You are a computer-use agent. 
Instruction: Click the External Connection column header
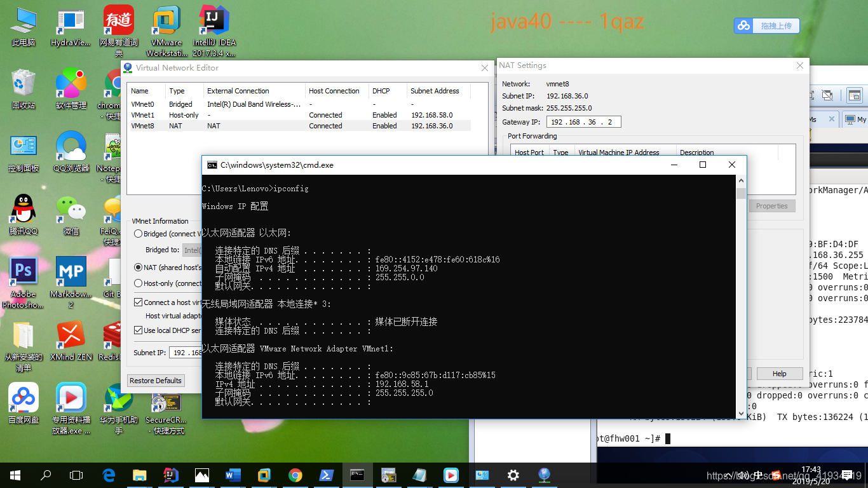click(x=254, y=91)
